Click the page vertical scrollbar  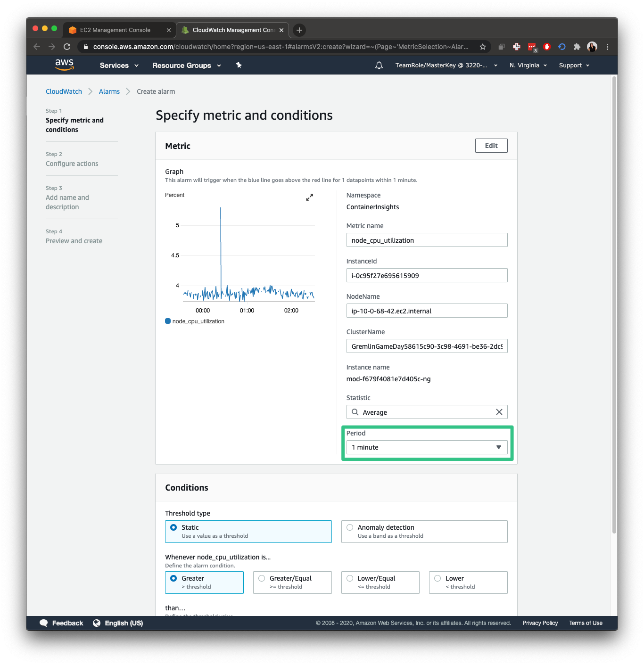(614, 304)
